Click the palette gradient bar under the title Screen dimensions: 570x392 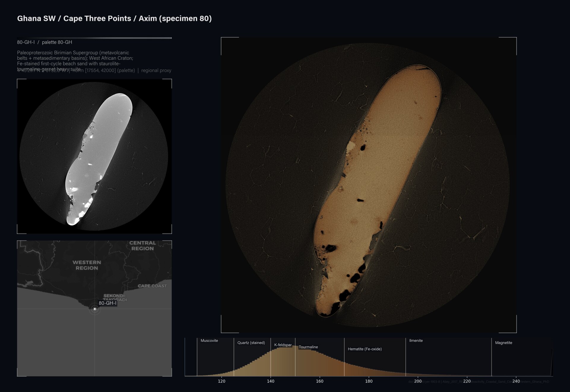tap(94, 38)
